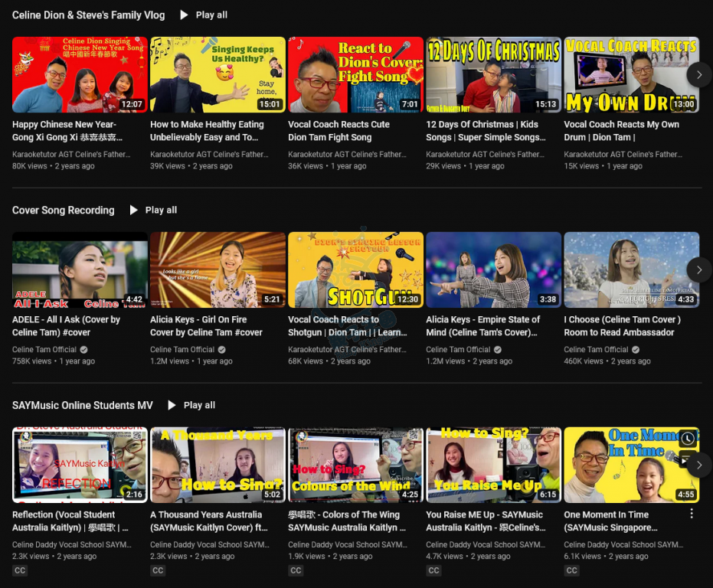713x588 pixels.
Task: Click verified badge next to ADELE cover channel
Action: (x=84, y=350)
